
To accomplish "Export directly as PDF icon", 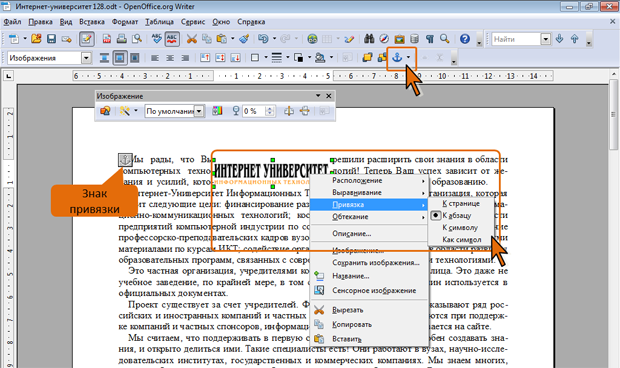I will point(107,39).
